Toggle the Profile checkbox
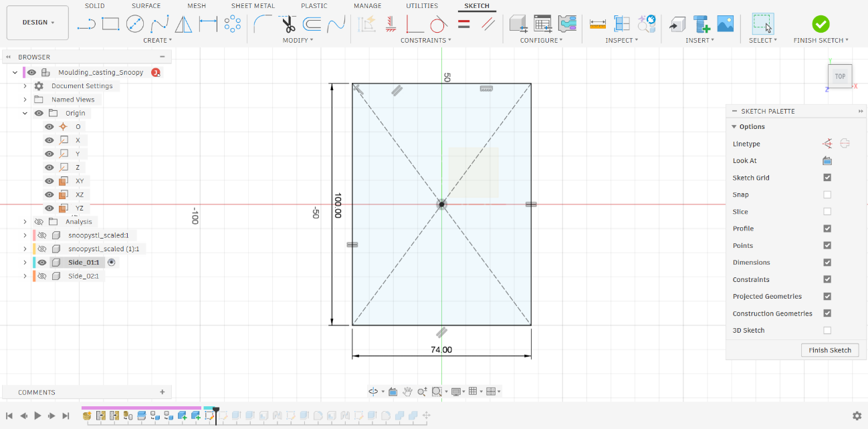 point(827,229)
